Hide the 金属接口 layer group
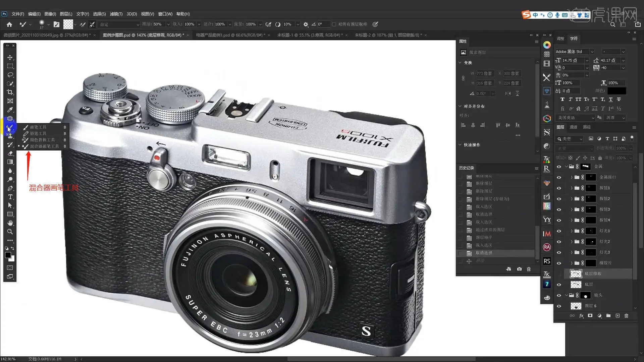Image resolution: width=644 pixels, height=362 pixels. pyautogui.click(x=559, y=177)
